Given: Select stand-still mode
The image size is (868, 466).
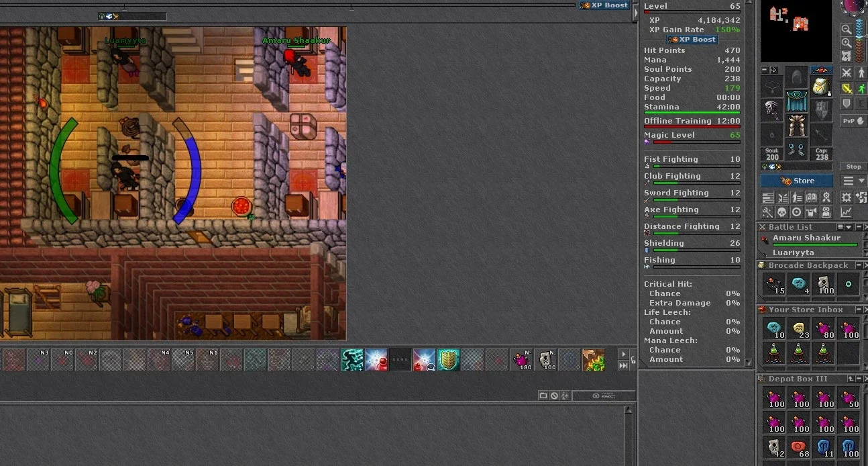Looking at the screenshot, I should pyautogui.click(x=861, y=73).
